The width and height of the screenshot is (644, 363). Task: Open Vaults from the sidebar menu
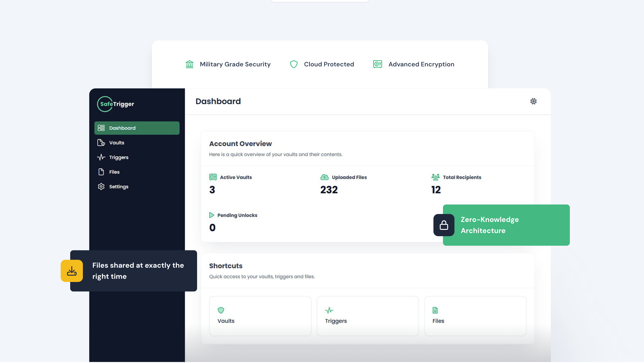(x=117, y=143)
